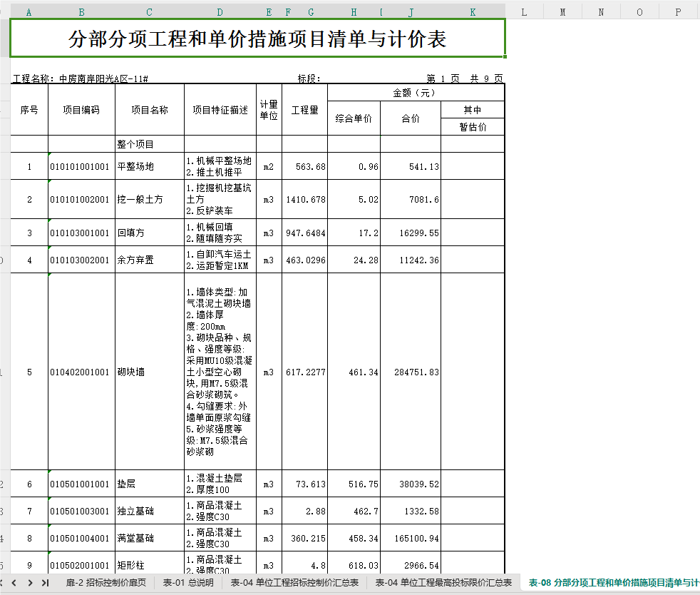Click the merged title cell 分部分项工程和单价措施项目清单与计价表
Image resolution: width=700 pixels, height=595 pixels.
[257, 38]
